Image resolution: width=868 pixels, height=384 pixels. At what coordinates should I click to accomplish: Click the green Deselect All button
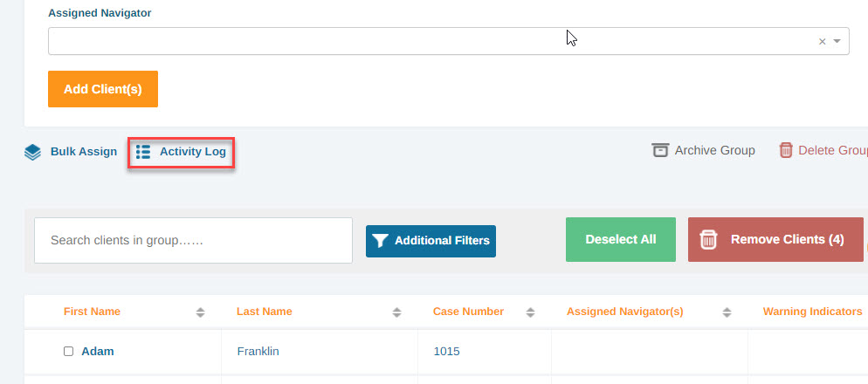tap(621, 240)
